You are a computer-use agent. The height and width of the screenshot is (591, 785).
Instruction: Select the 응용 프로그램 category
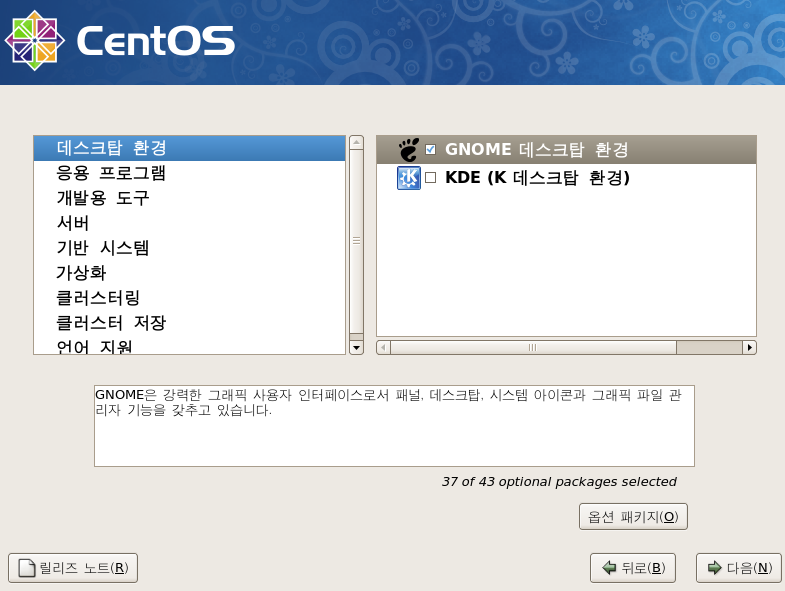coord(189,173)
